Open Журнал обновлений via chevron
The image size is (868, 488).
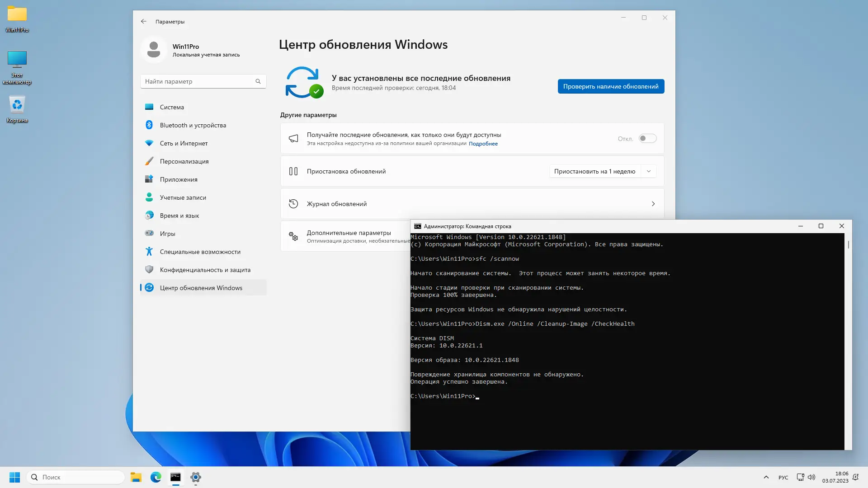pyautogui.click(x=653, y=204)
